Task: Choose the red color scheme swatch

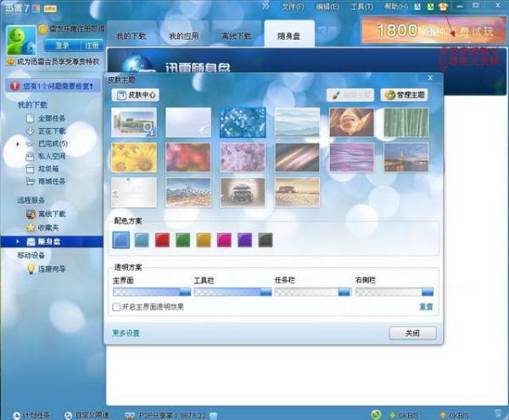Action: [162, 240]
